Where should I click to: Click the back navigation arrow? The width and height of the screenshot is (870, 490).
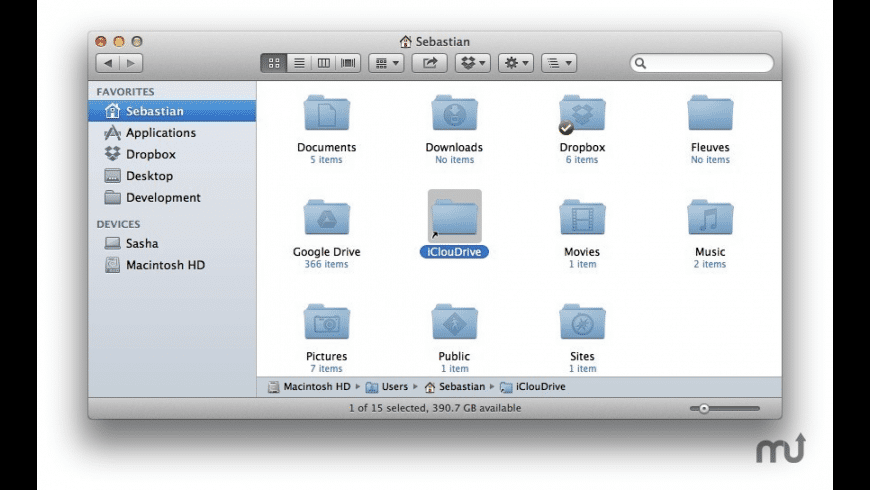pyautogui.click(x=108, y=63)
